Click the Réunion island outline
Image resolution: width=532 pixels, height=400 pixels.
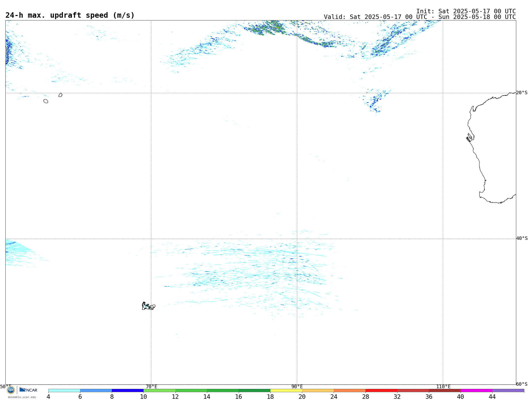click(46, 101)
